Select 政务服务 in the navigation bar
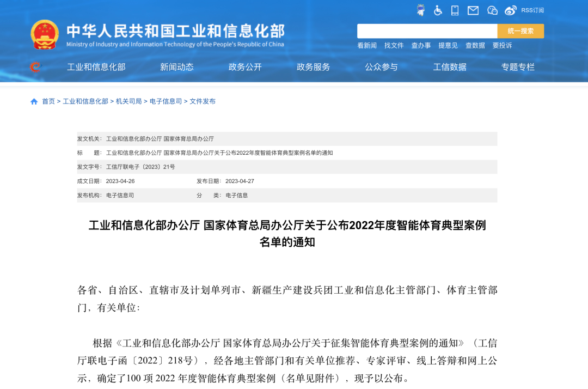The width and height of the screenshot is (588, 389). 313,67
